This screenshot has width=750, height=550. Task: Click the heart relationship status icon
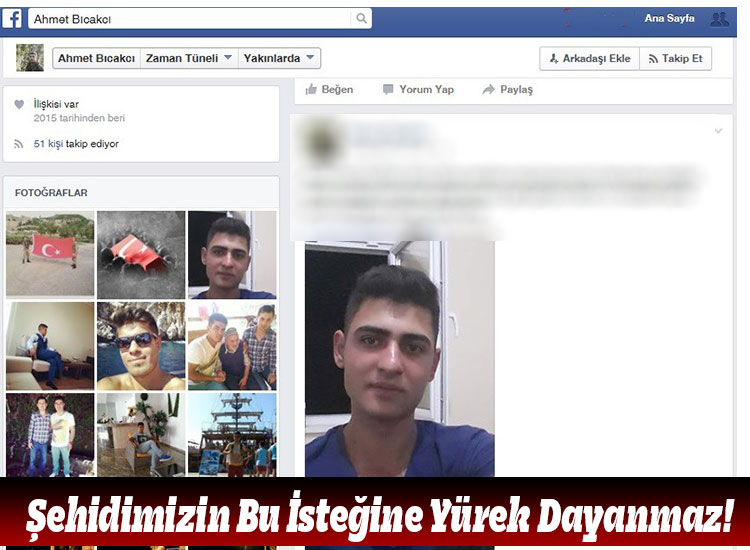pos(19,104)
